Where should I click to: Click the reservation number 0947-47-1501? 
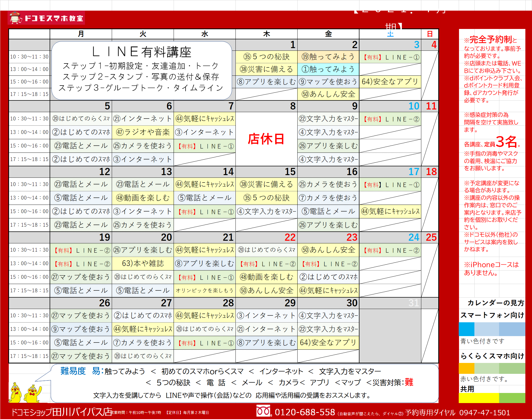[484, 413]
